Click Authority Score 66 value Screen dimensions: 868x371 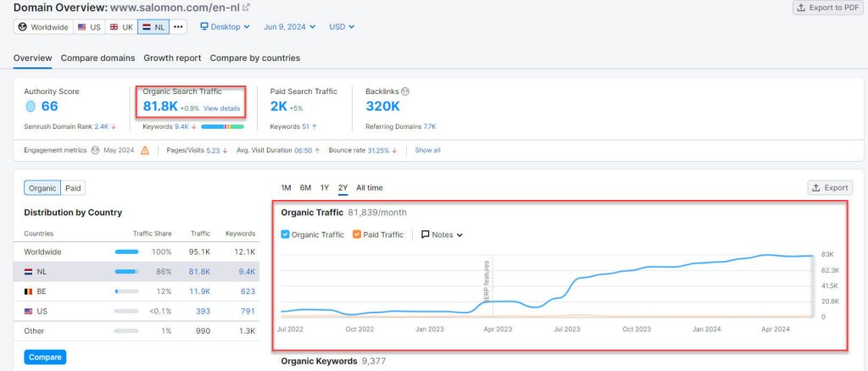pos(49,106)
